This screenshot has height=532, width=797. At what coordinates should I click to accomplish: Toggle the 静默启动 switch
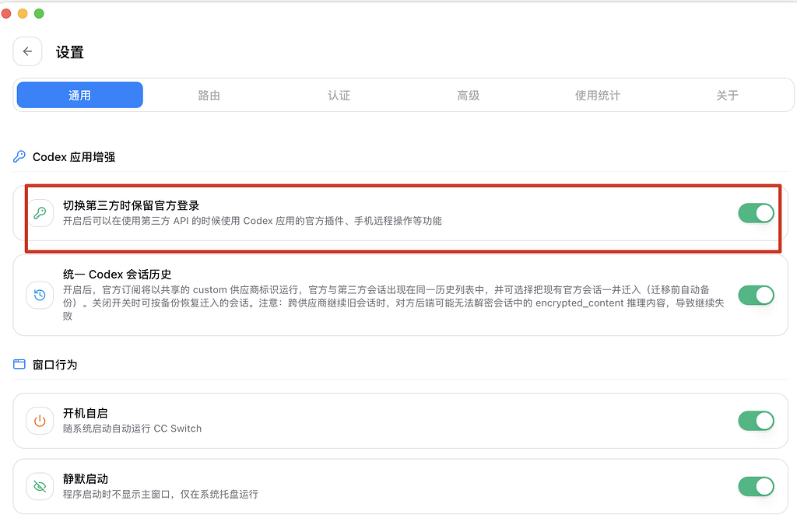[x=756, y=486]
